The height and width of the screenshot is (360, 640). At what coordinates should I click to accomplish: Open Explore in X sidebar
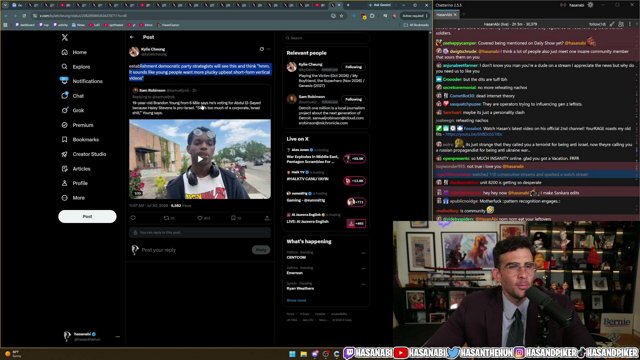tap(76, 67)
